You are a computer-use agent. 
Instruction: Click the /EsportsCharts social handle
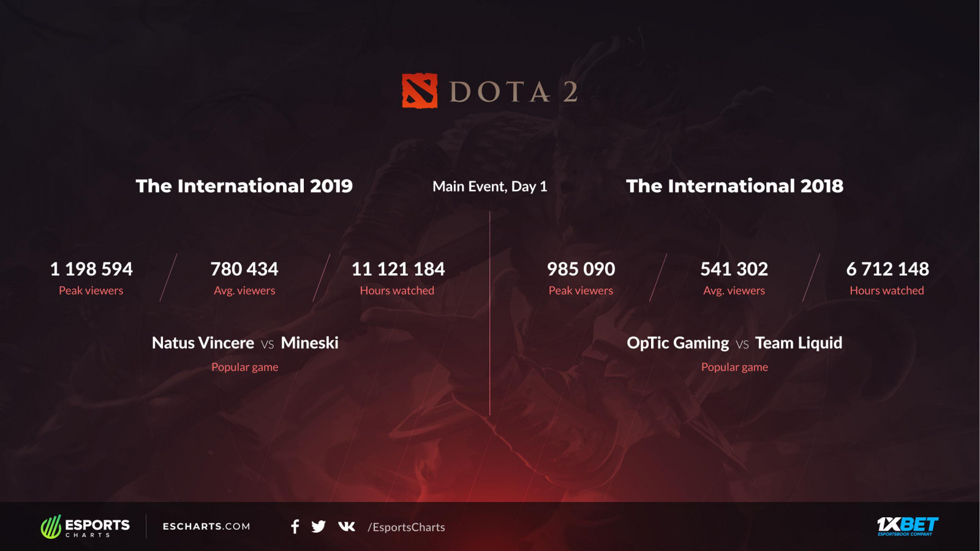[406, 527]
